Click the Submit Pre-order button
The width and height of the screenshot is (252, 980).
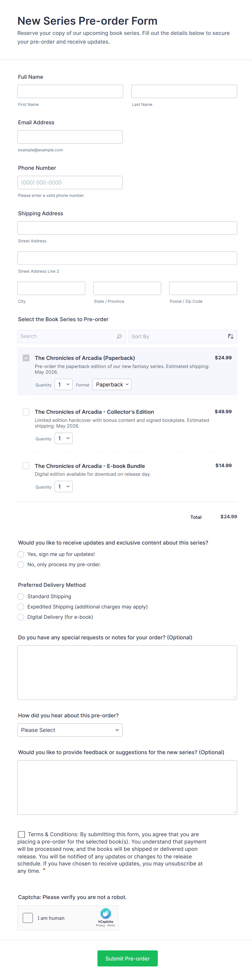click(x=127, y=958)
